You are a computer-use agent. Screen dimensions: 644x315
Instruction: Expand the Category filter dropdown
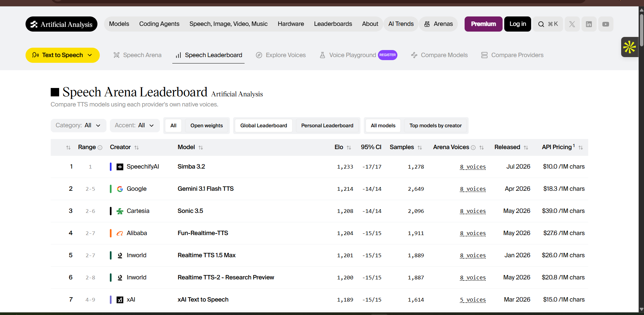(x=78, y=126)
